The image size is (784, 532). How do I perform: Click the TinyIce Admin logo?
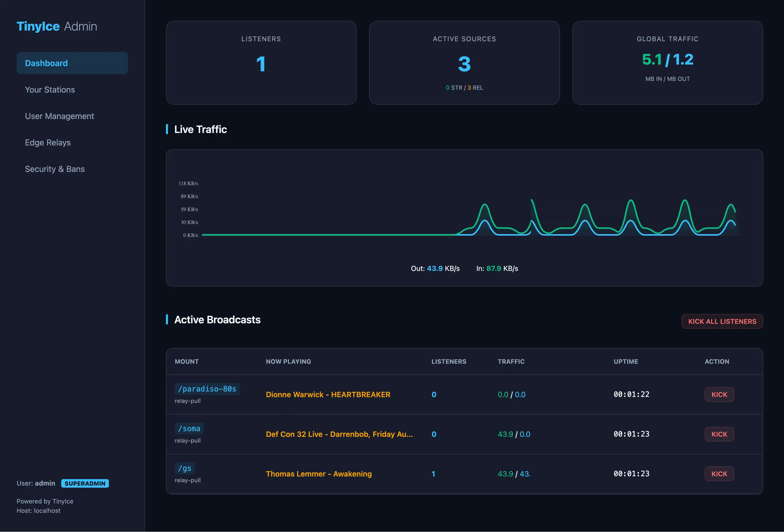coord(57,26)
